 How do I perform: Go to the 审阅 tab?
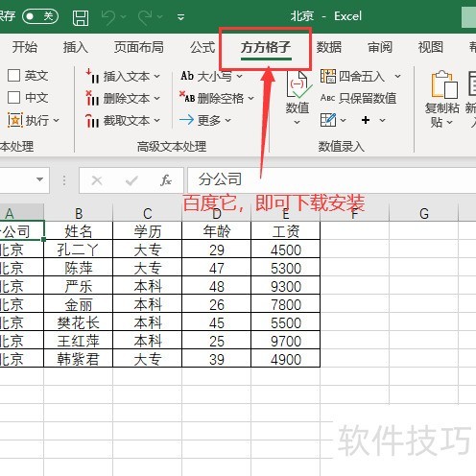380,47
